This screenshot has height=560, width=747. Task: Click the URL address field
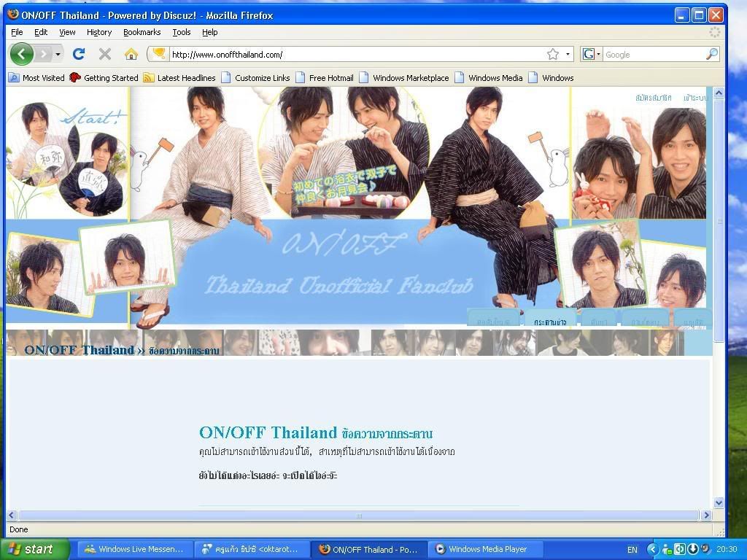(357, 54)
